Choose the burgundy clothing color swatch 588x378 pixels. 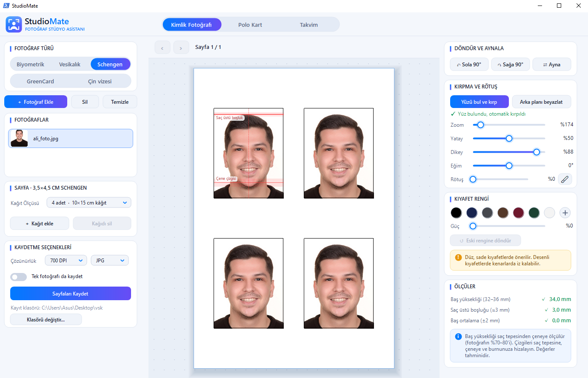(518, 213)
